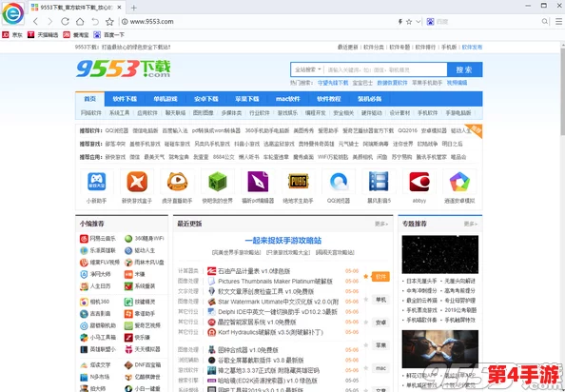
Task: Open the 全站搜索 dropdown
Action: (308, 69)
